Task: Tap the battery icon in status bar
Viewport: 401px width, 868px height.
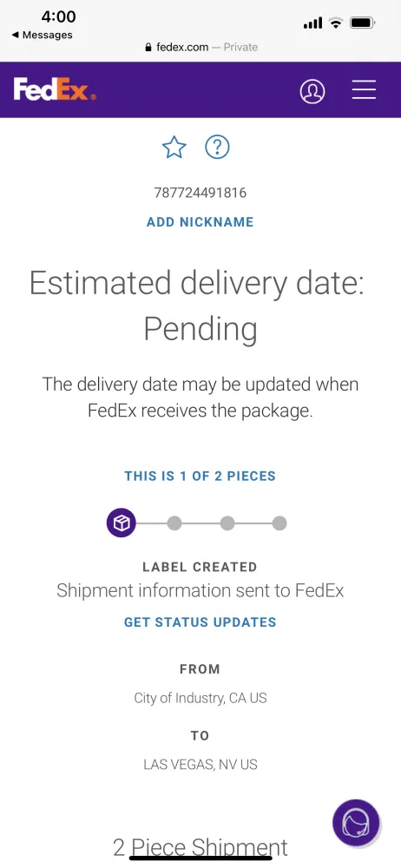Action: click(364, 23)
